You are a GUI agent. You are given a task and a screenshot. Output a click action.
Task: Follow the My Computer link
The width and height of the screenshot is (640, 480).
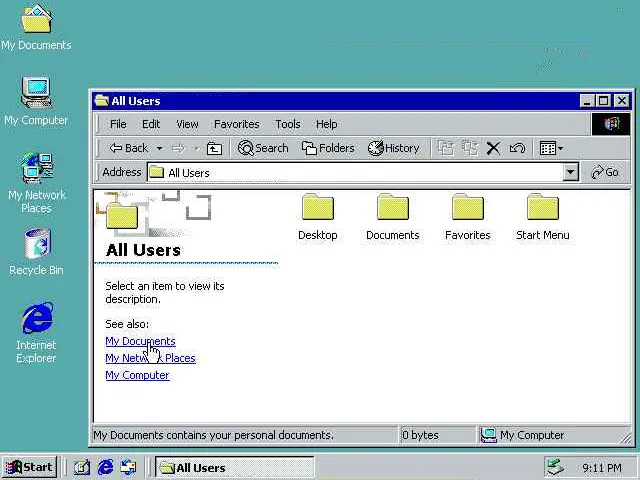point(137,376)
